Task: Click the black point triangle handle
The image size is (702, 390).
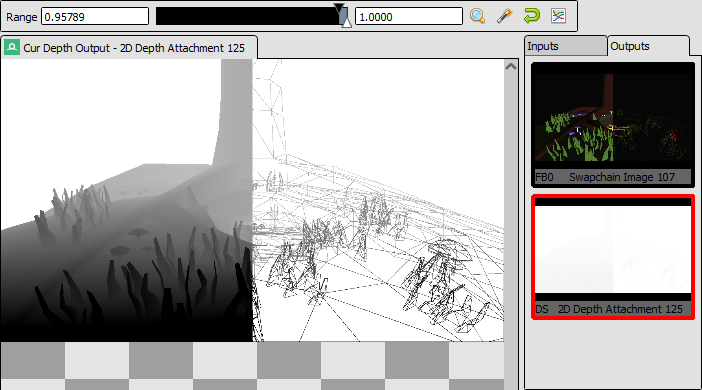Action: 339,8
